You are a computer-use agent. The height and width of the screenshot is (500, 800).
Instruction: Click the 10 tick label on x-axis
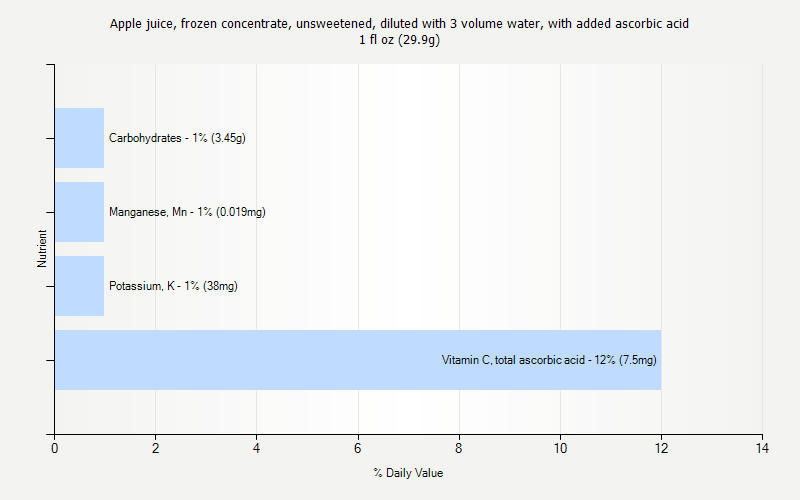(560, 448)
